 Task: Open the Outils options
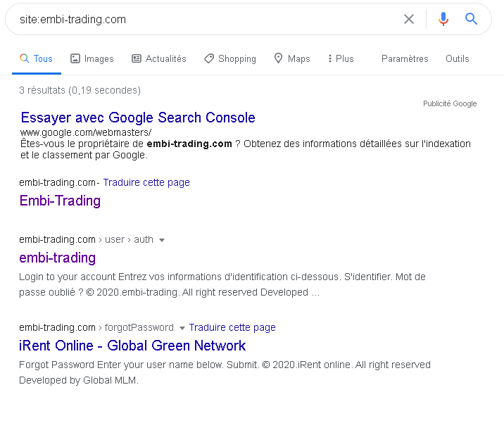pyautogui.click(x=457, y=59)
